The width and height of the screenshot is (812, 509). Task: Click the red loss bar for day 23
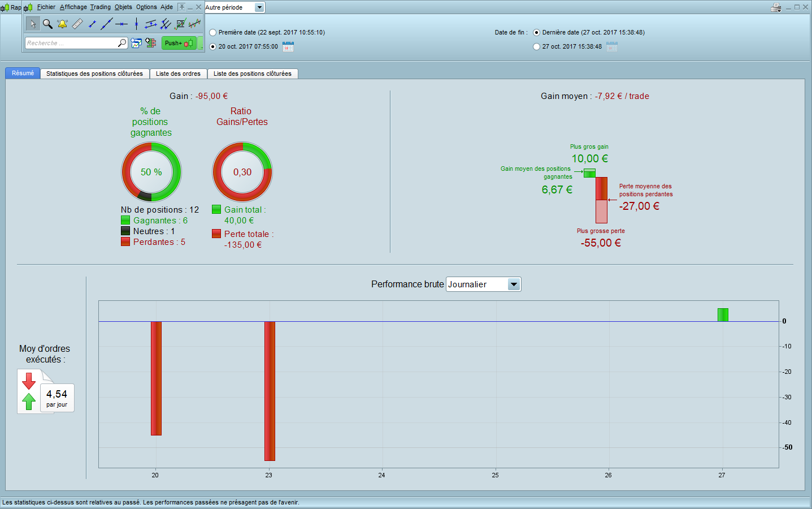tap(270, 391)
